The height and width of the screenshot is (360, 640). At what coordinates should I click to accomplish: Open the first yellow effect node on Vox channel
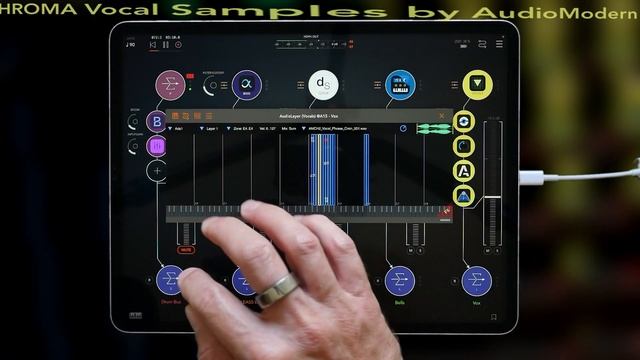tap(464, 121)
